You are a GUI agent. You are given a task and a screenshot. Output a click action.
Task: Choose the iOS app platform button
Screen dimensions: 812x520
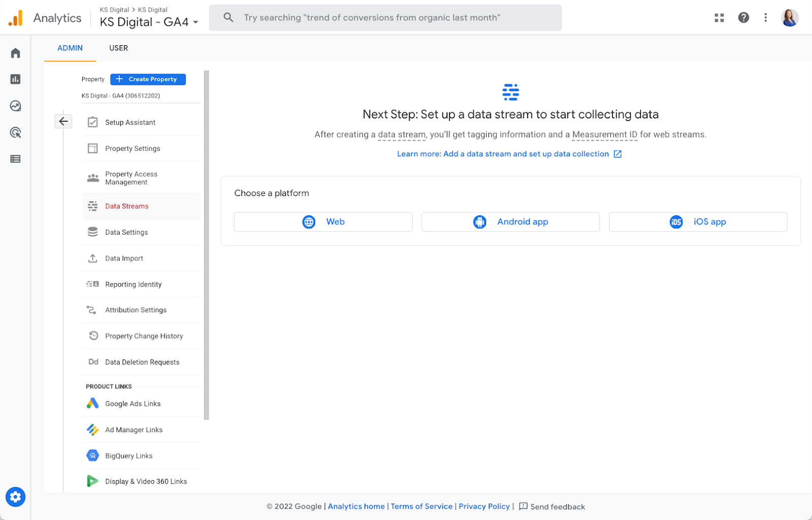pos(698,222)
